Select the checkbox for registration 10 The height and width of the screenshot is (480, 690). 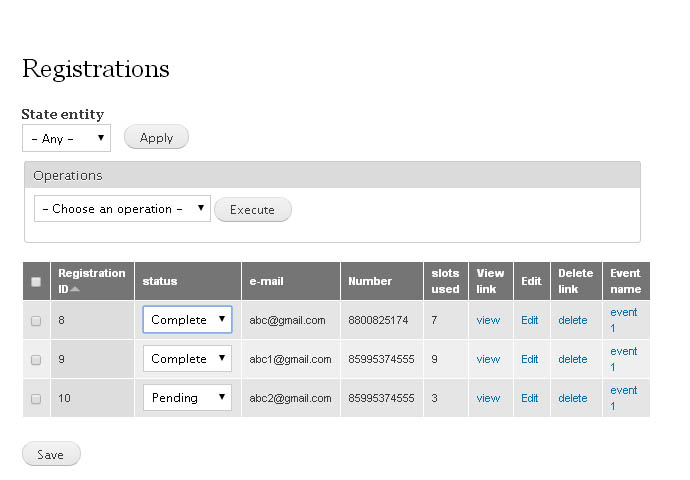(36, 399)
